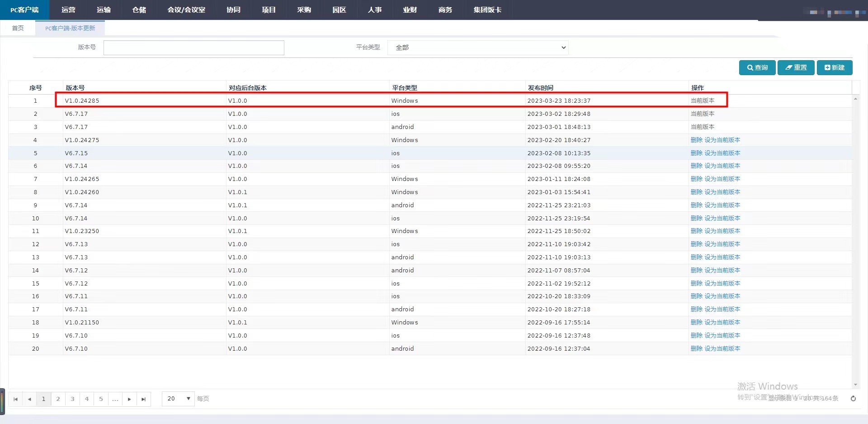Delete the V6.7.15 ios row
Screen dimensions: 868x424
(696, 153)
